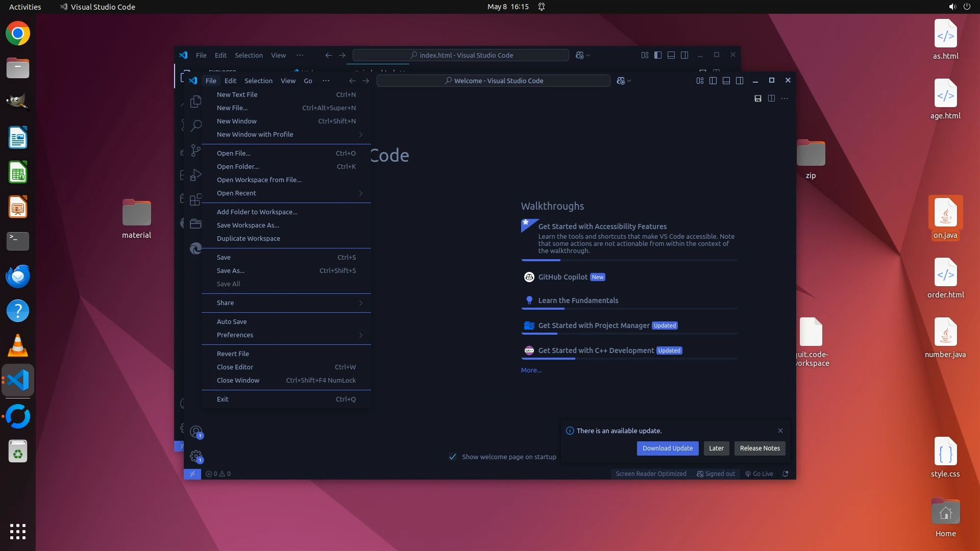Open the Accounts icon in activity bar
Screen dimensions: 980x551
(x=196, y=432)
